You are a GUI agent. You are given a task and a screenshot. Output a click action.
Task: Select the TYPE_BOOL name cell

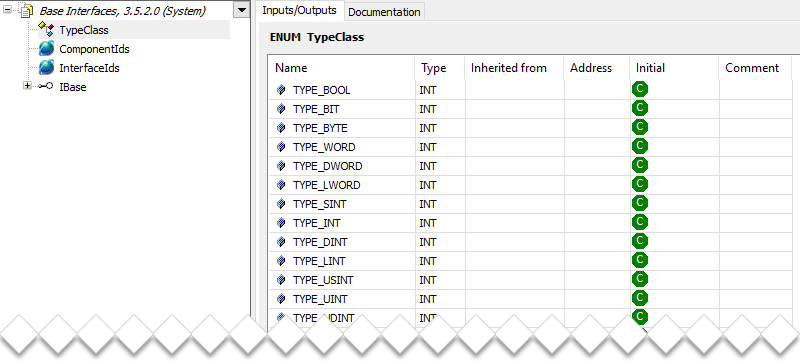(x=341, y=90)
